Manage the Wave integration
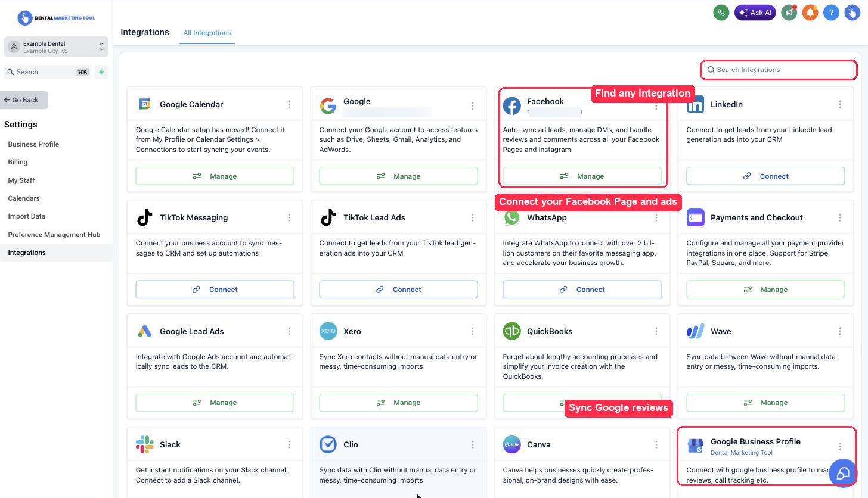 (765, 403)
